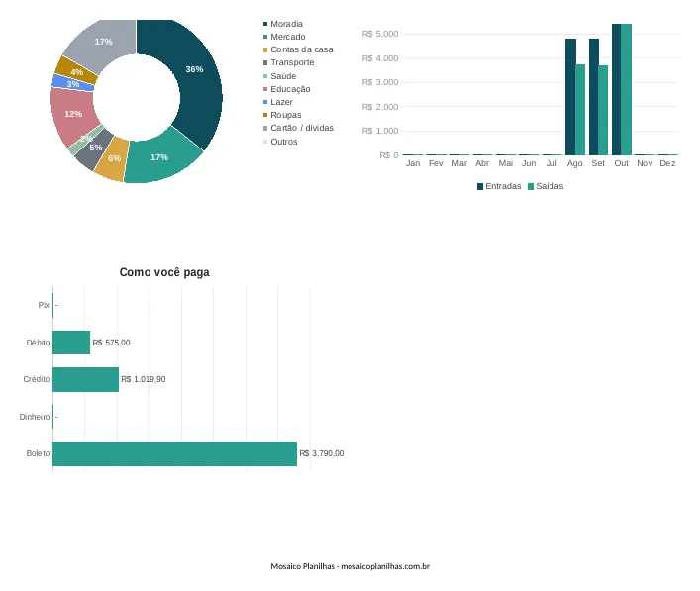Click the Set Saídas teal bar
The height and width of the screenshot is (591, 700).
coord(603,110)
